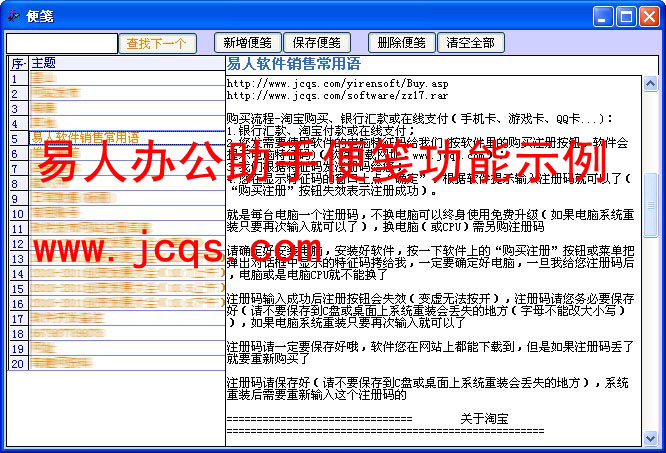Select note row number 4
The height and width of the screenshot is (453, 666).
coord(117,124)
